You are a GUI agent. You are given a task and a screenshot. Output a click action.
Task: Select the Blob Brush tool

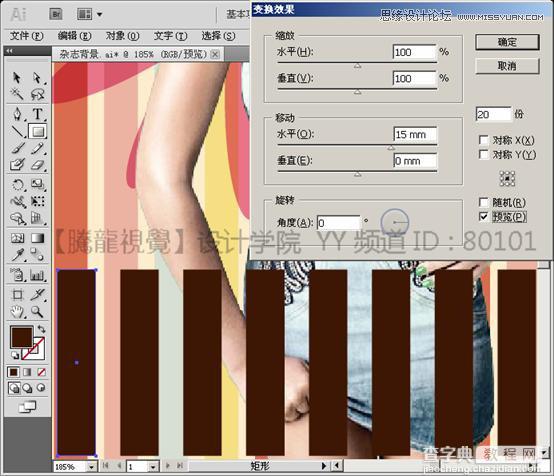(17, 165)
